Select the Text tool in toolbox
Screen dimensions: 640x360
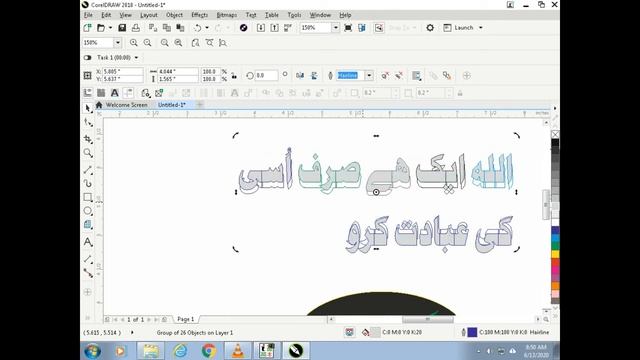(88, 242)
